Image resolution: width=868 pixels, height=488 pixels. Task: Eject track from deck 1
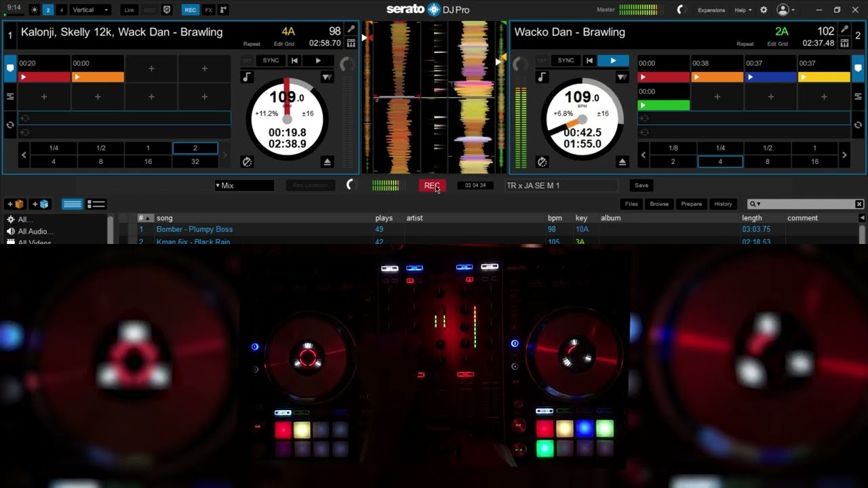[x=328, y=162]
